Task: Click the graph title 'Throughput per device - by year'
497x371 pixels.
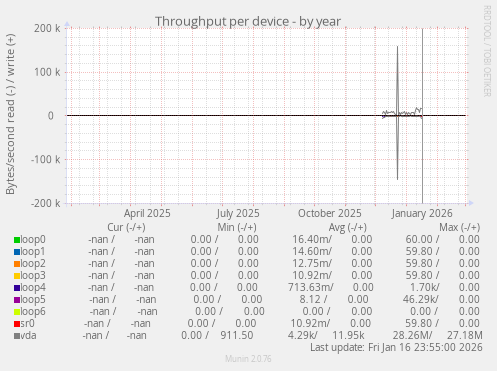Action: point(248,21)
